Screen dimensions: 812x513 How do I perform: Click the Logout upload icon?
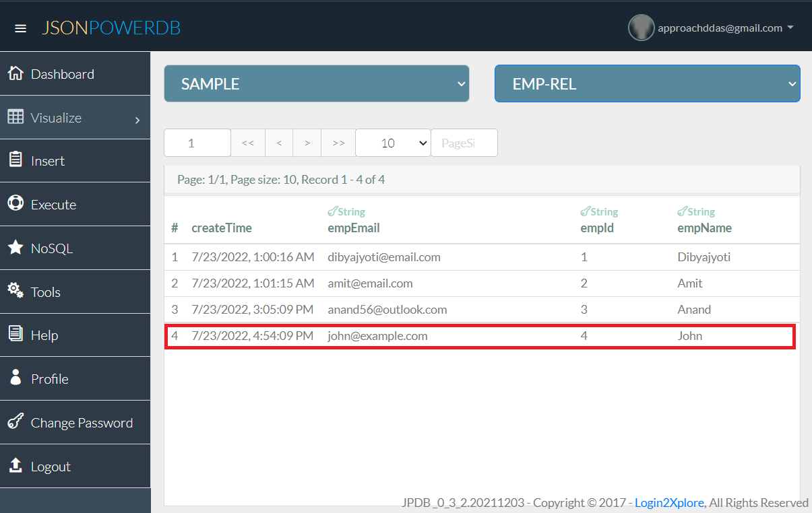[x=15, y=466]
